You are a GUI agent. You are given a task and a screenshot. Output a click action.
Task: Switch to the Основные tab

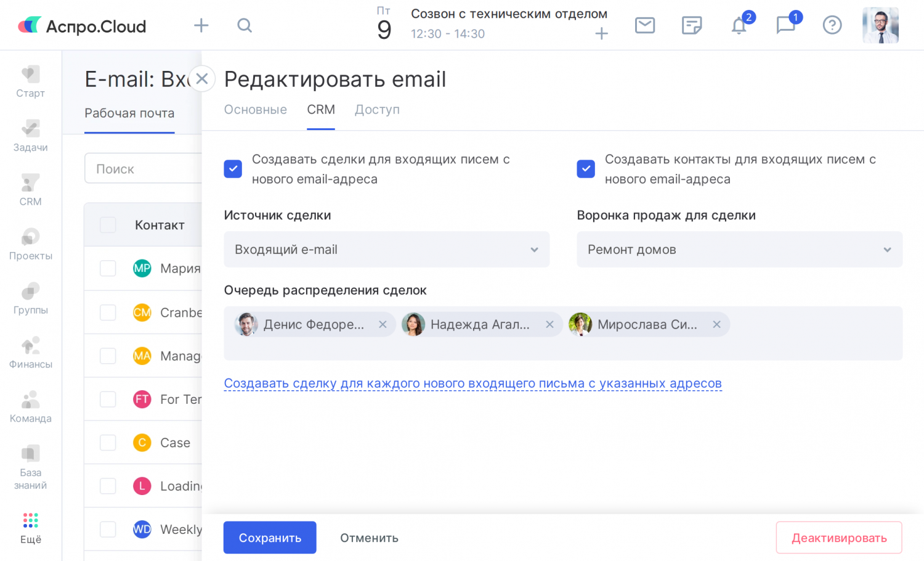coord(255,110)
